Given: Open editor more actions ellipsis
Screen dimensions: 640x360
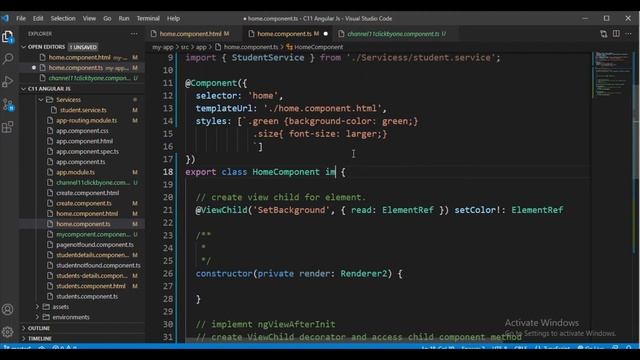Looking at the screenshot, I should (x=629, y=34).
